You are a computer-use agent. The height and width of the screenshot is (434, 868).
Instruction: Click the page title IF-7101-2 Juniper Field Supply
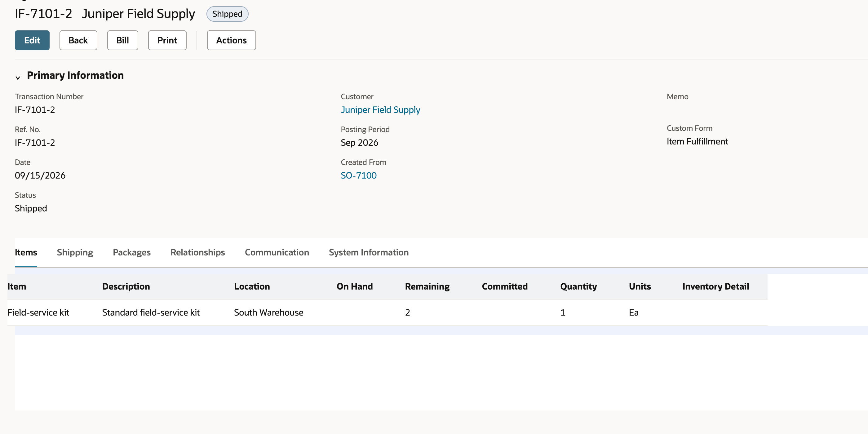coord(105,13)
